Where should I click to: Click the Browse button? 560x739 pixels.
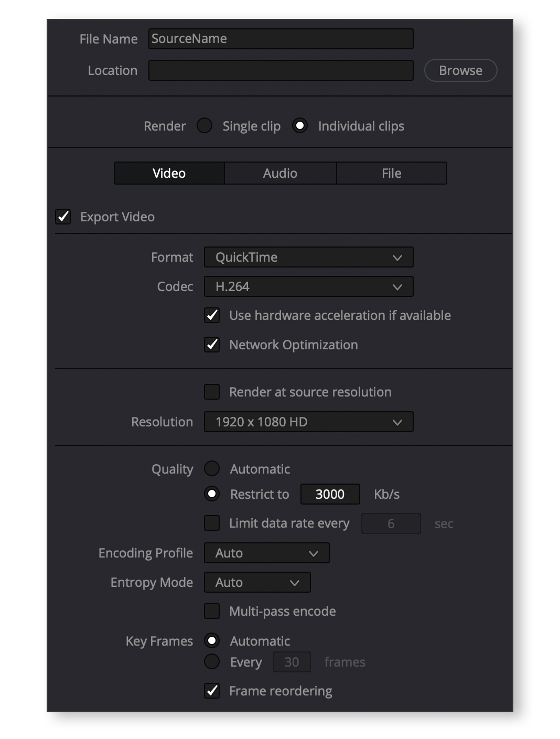point(460,70)
